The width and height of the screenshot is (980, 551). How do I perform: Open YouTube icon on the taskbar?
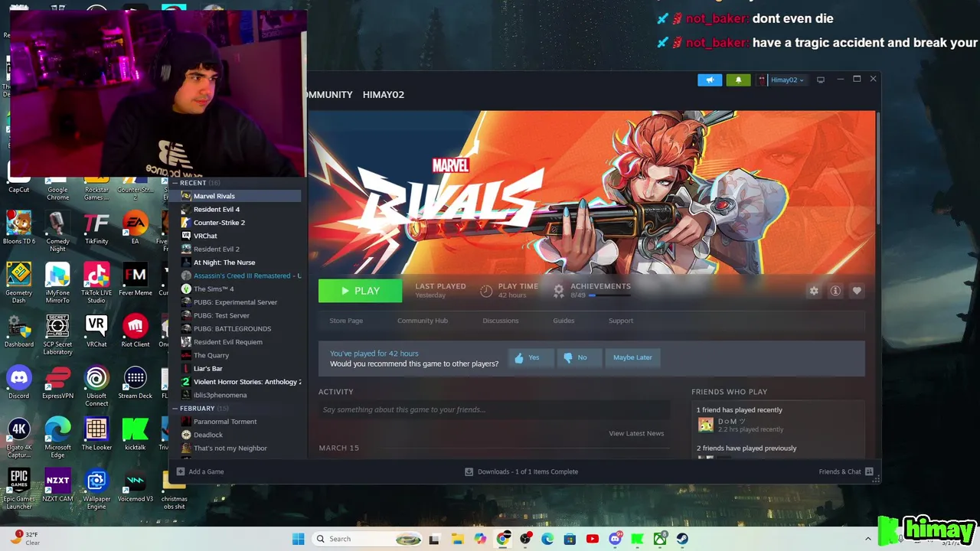592,539
